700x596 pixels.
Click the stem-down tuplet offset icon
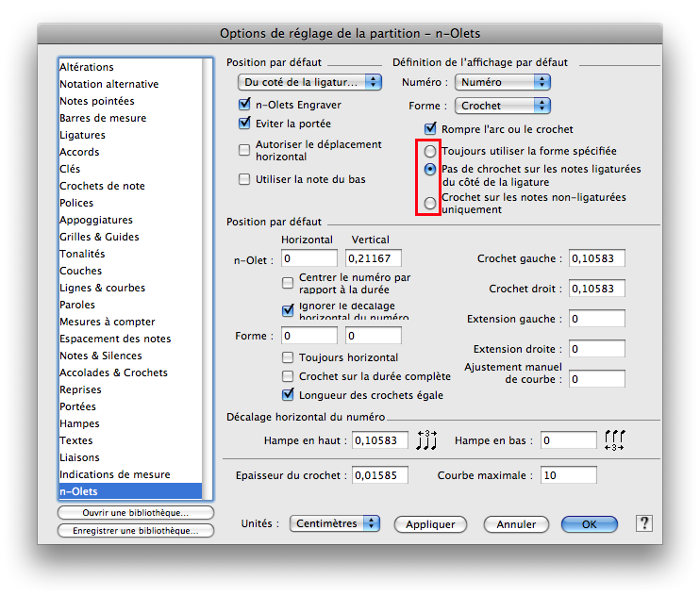pyautogui.click(x=616, y=439)
